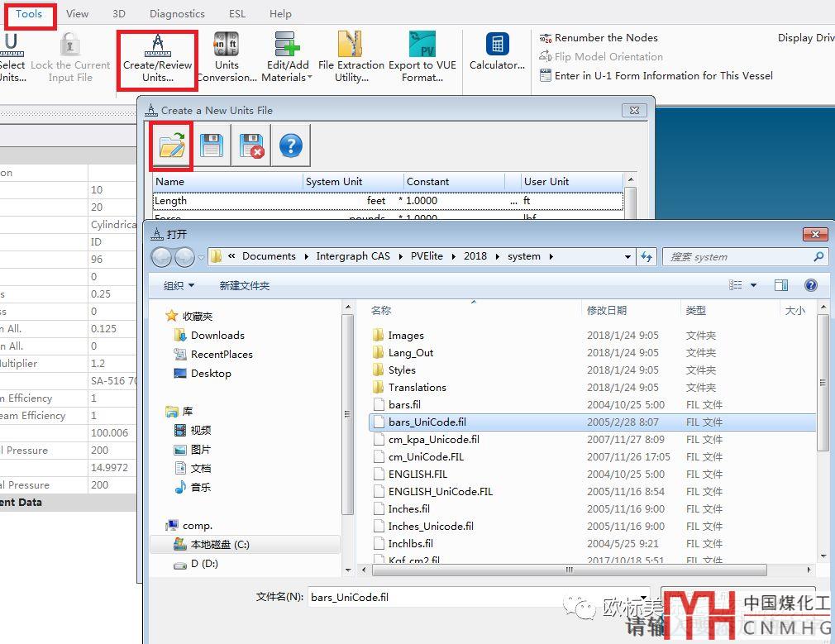Select 本地磁盘 (C:) in navigation pane

coord(219,545)
